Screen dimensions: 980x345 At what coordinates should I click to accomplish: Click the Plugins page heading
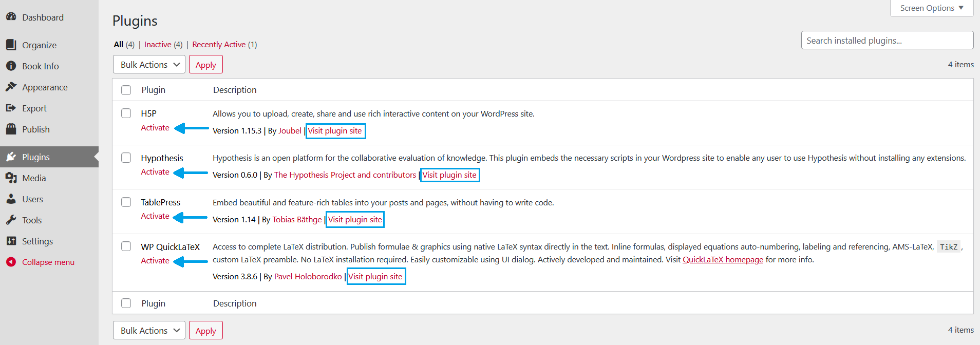[x=135, y=21]
